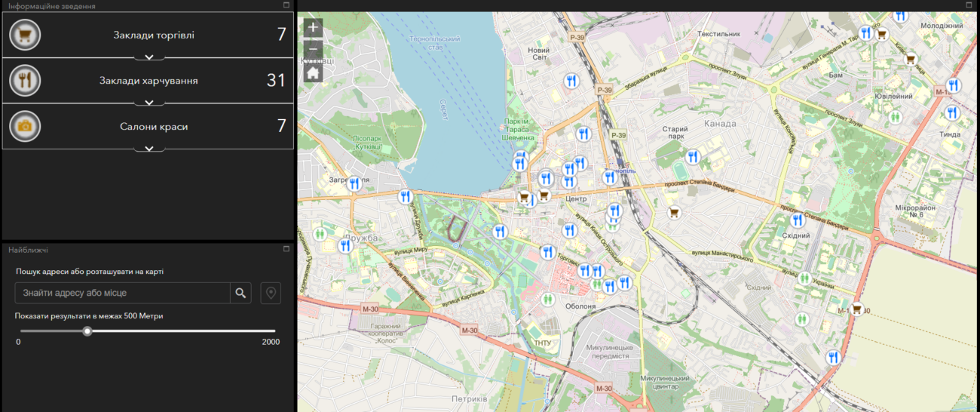Maximize the Найближчі panel
980x412 pixels.
[286, 248]
